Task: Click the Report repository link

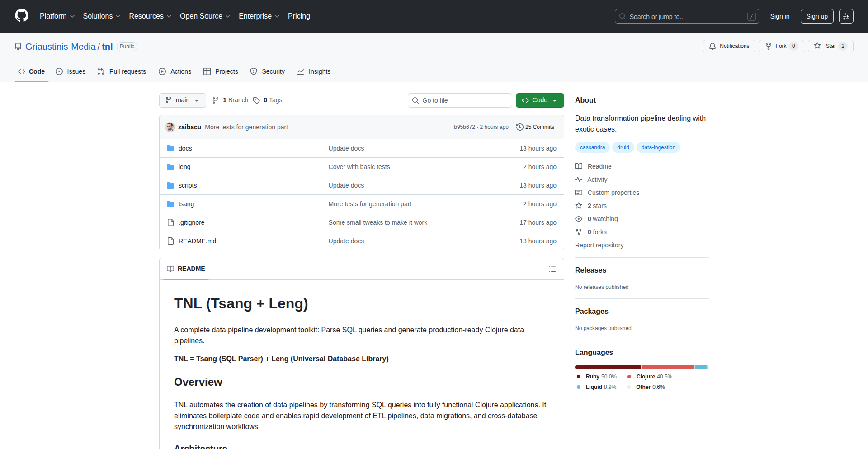Action: (599, 245)
